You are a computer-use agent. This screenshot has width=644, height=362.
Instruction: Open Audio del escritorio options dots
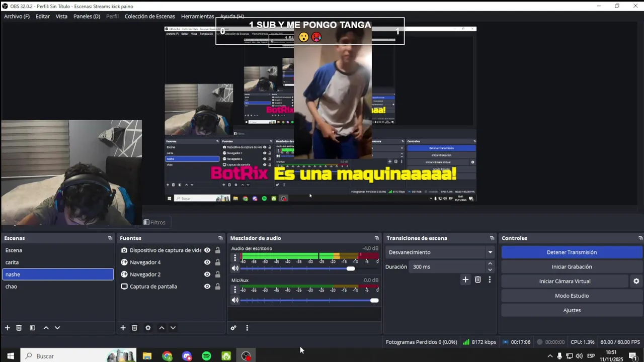pyautogui.click(x=235, y=258)
